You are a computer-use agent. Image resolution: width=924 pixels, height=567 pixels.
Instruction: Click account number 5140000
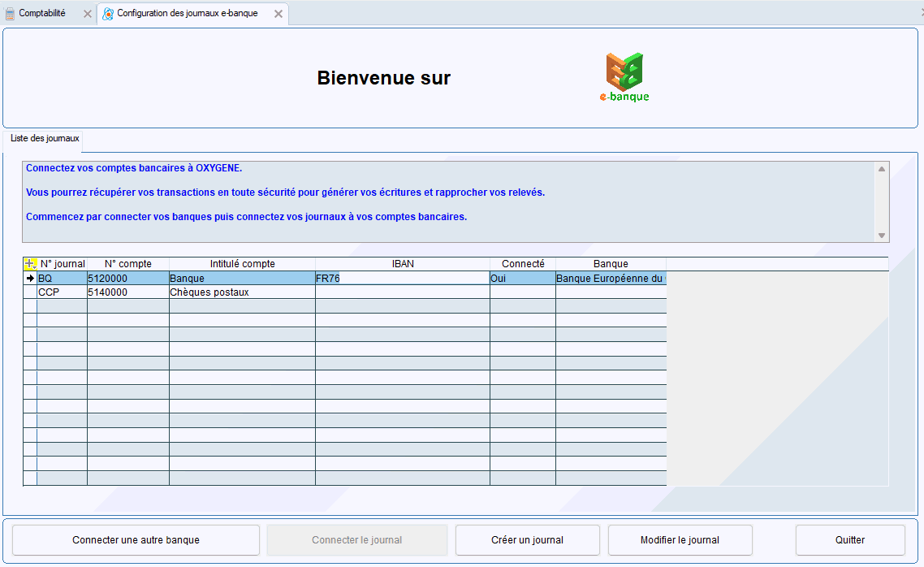point(127,292)
